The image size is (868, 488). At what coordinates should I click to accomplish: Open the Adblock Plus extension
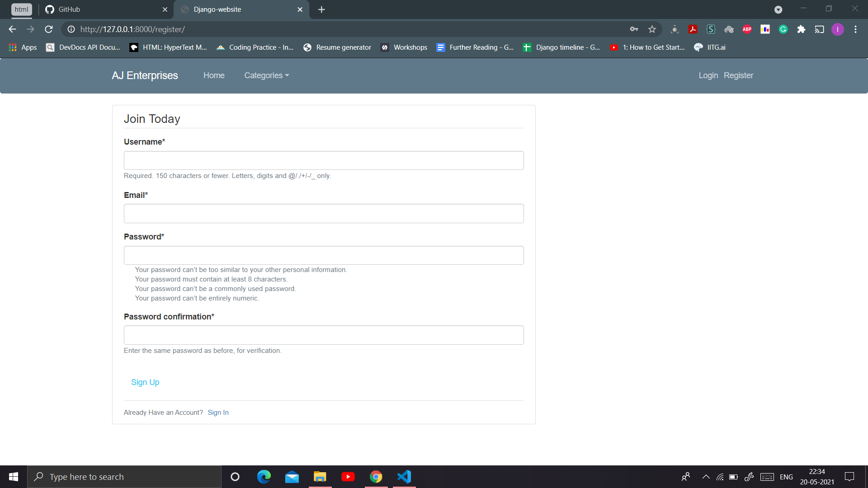pyautogui.click(x=747, y=29)
